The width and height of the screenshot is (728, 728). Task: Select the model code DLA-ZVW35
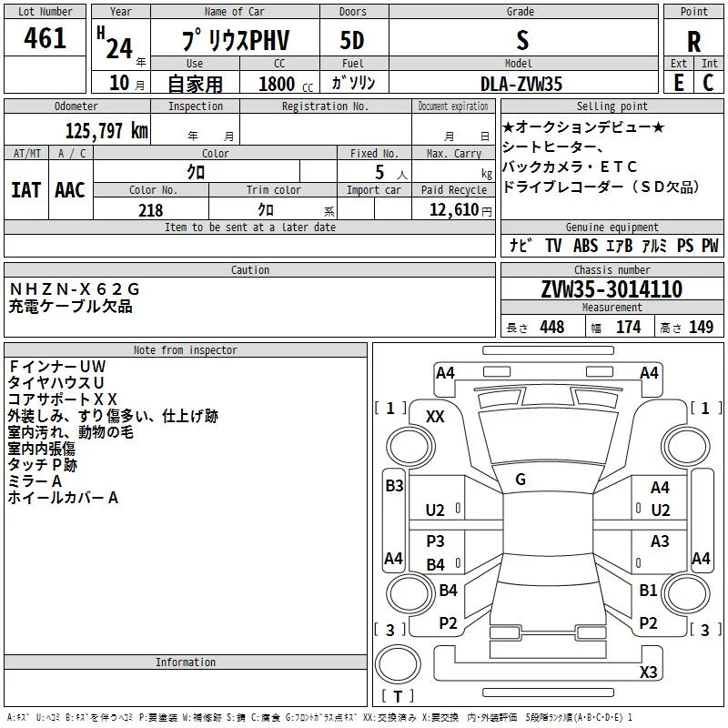click(x=521, y=84)
